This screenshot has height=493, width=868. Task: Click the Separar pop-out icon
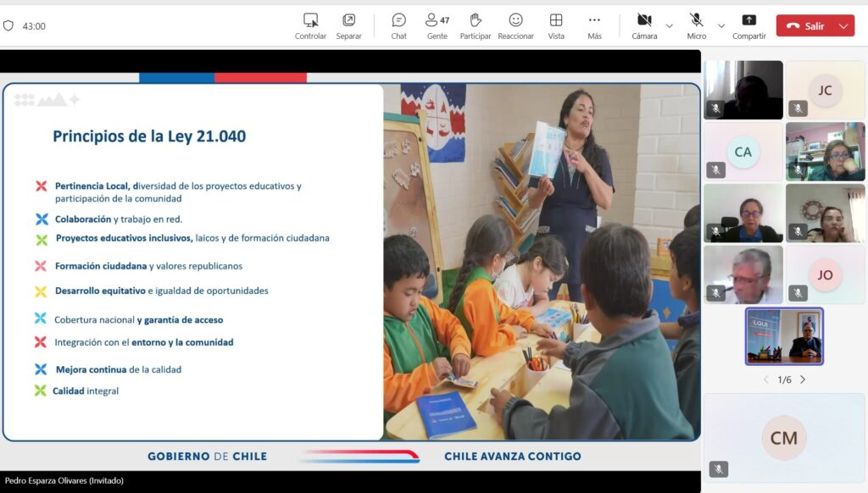pyautogui.click(x=348, y=25)
